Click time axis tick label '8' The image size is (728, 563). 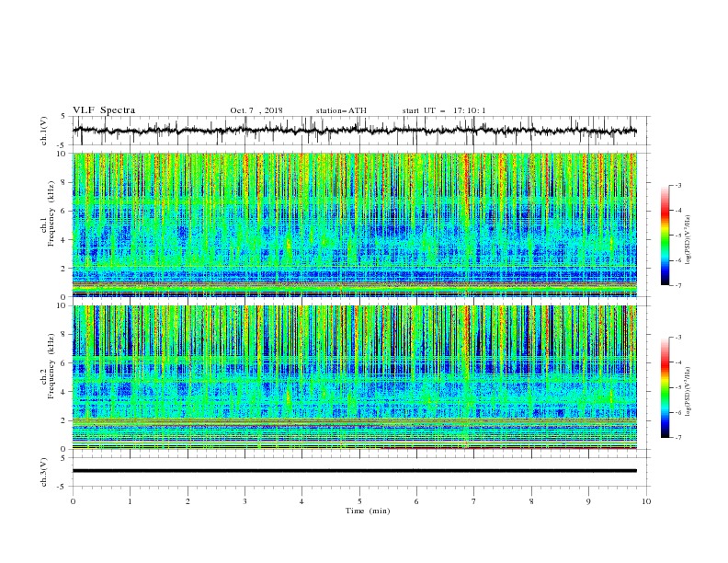point(531,501)
